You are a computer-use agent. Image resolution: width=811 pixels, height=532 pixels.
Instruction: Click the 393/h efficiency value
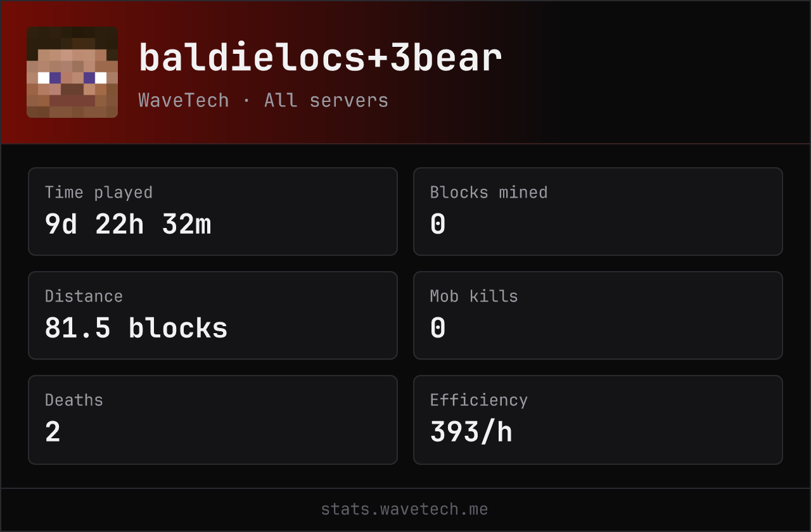(x=471, y=432)
